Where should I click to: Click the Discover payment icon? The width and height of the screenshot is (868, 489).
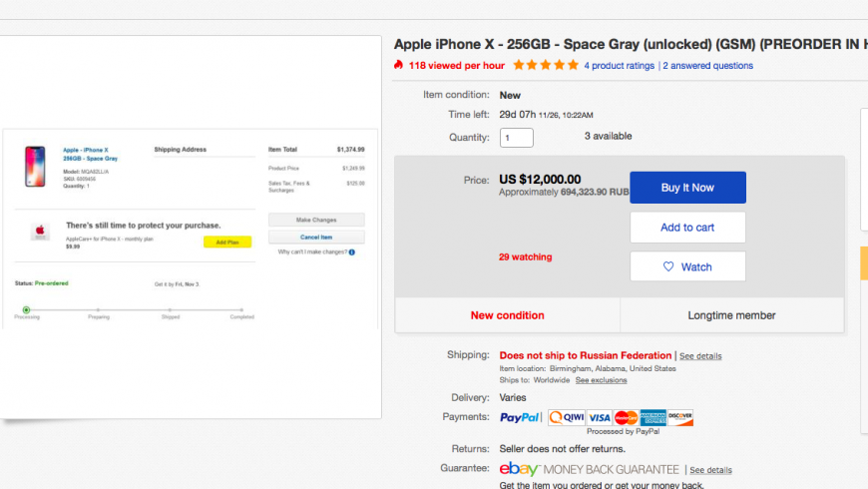pos(680,417)
